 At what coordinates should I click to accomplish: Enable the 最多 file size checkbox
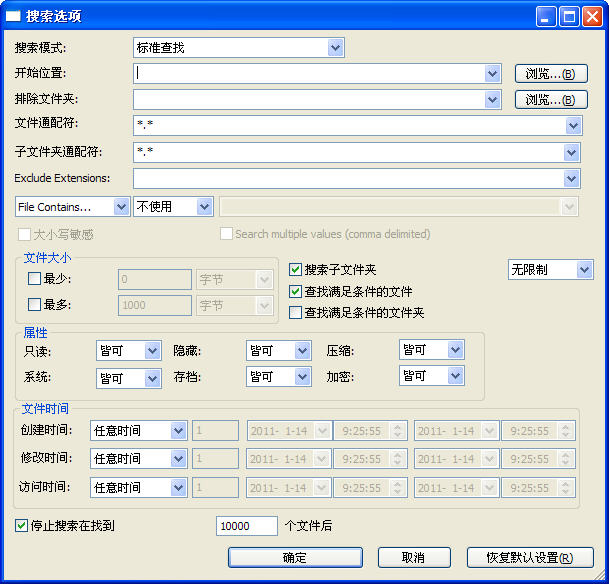pos(35,305)
